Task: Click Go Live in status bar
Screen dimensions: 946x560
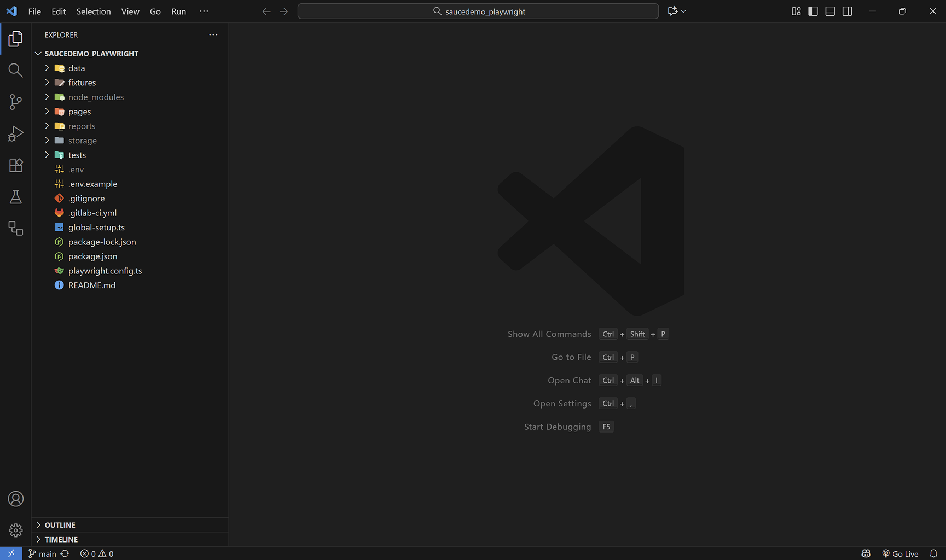Action: pos(900,553)
